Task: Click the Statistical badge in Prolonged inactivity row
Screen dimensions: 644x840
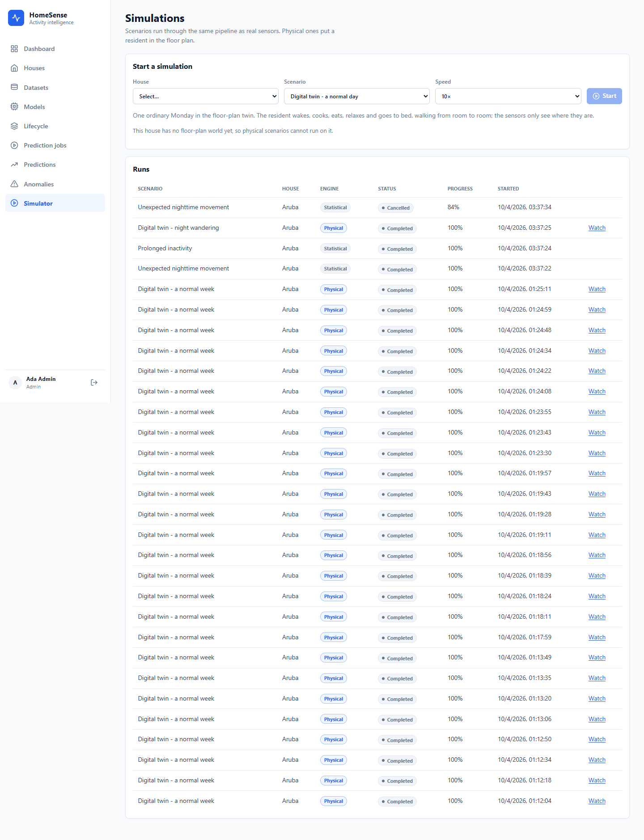Action: tap(335, 249)
